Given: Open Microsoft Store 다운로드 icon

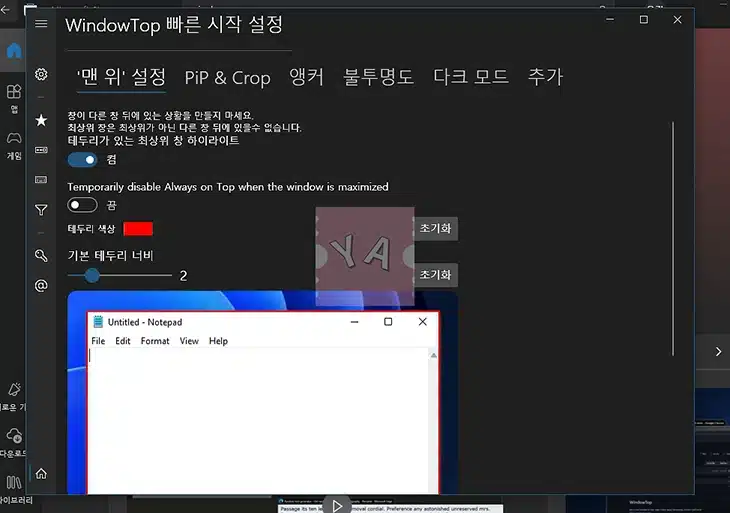Looking at the screenshot, I should [x=14, y=442].
